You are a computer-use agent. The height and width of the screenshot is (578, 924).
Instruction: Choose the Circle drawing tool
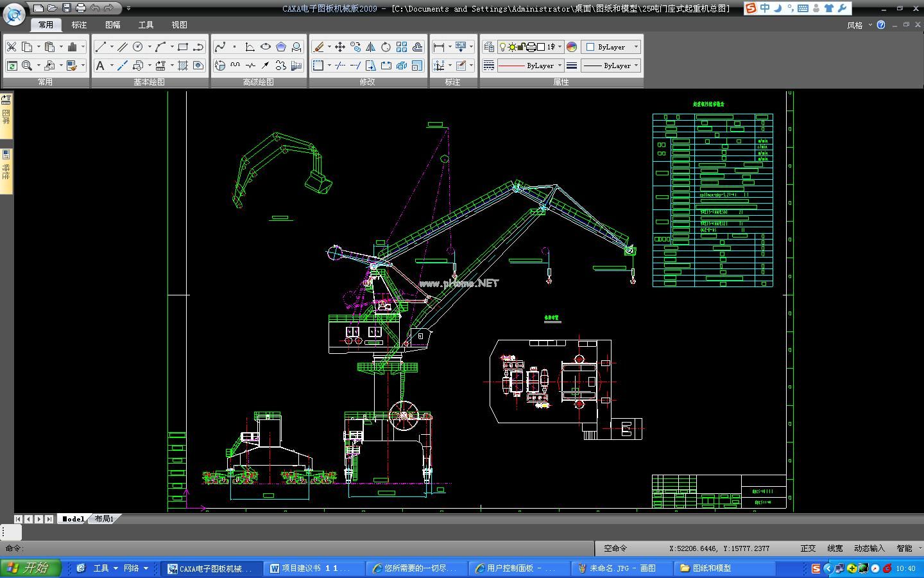tap(138, 47)
